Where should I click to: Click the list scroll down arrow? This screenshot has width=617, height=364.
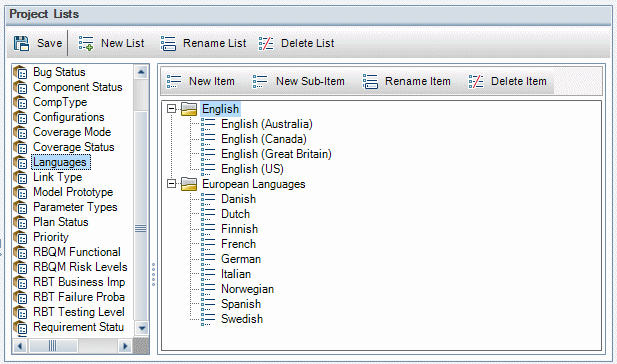(x=141, y=328)
